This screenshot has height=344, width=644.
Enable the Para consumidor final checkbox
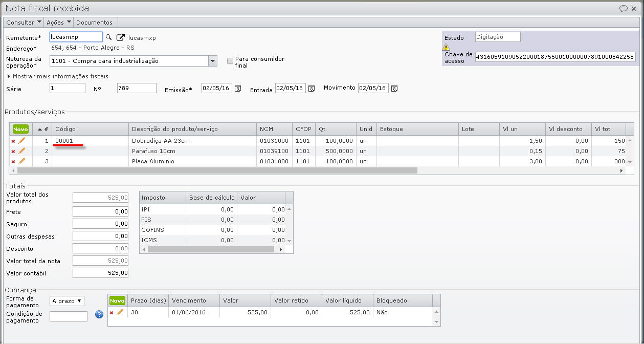pos(230,61)
